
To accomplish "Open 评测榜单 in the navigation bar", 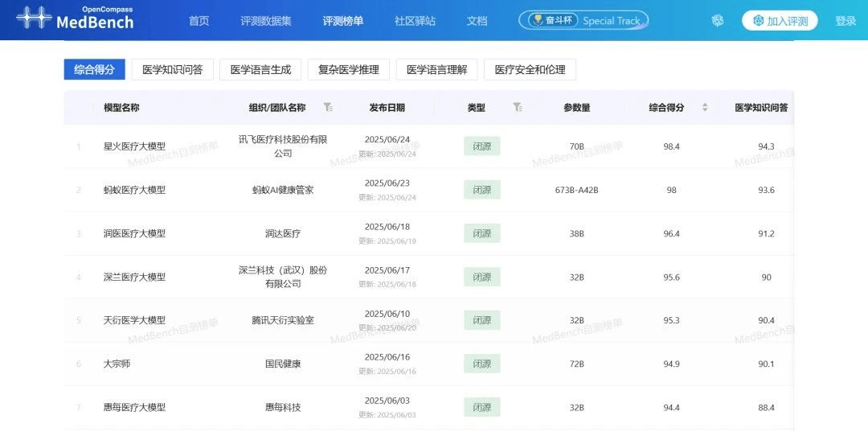I will 343,21.
